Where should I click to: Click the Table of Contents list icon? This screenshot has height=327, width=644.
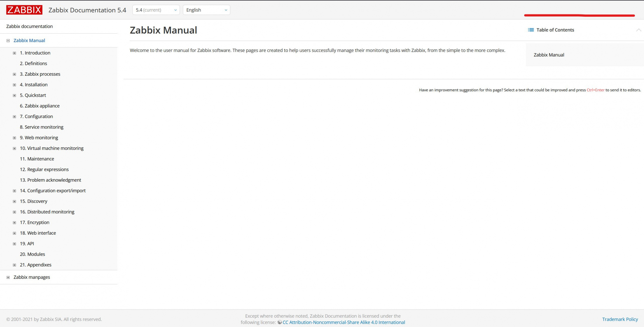(531, 30)
